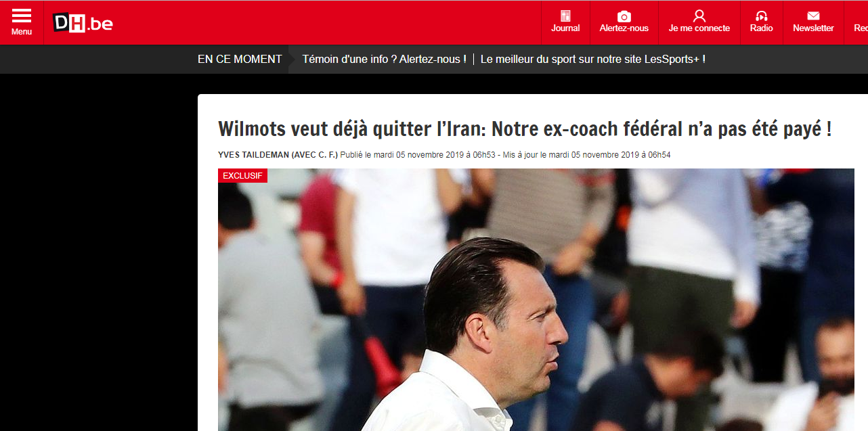Viewport: 868px width, 431px height.
Task: Click the Alertez-nous text label
Action: 624,28
